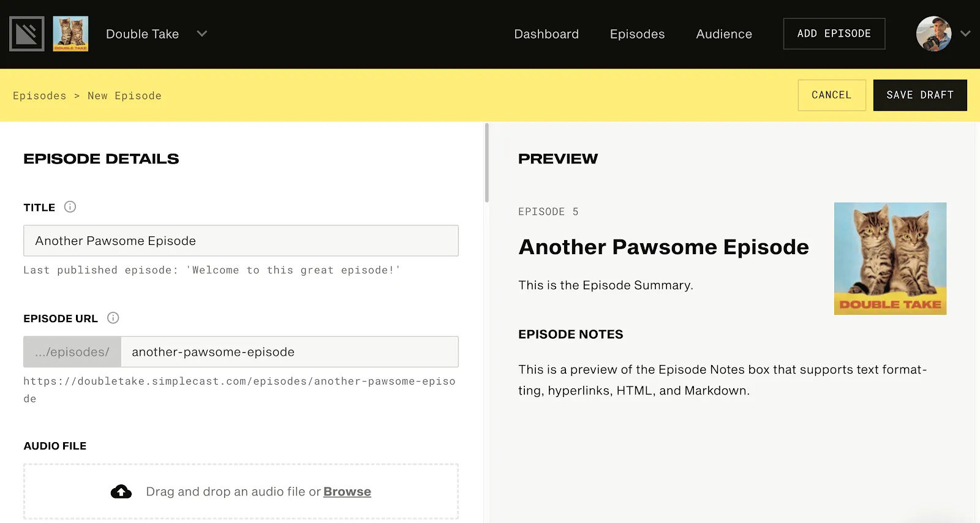Viewport: 980px width, 523px height.
Task: Browse for an audio file
Action: [x=347, y=492]
